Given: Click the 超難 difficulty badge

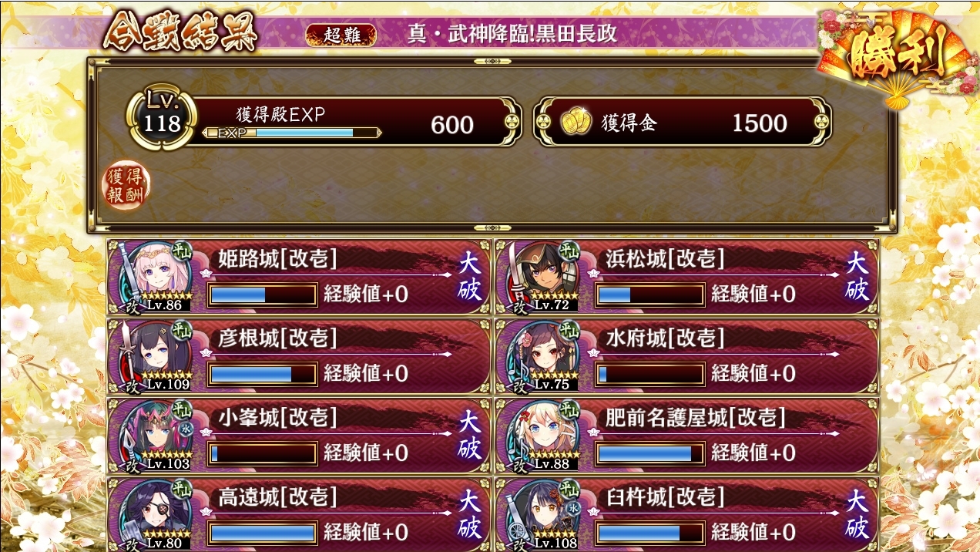Looking at the screenshot, I should click(341, 35).
